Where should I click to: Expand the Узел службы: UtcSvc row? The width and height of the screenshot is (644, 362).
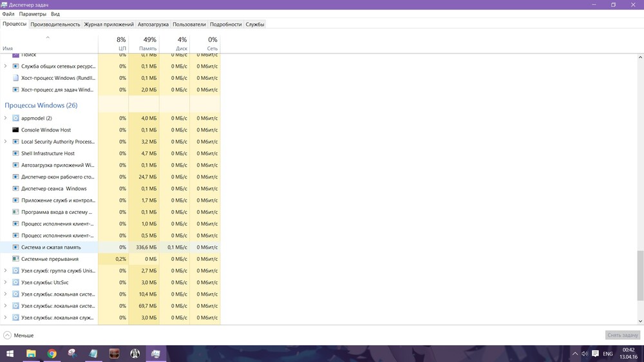5,283
